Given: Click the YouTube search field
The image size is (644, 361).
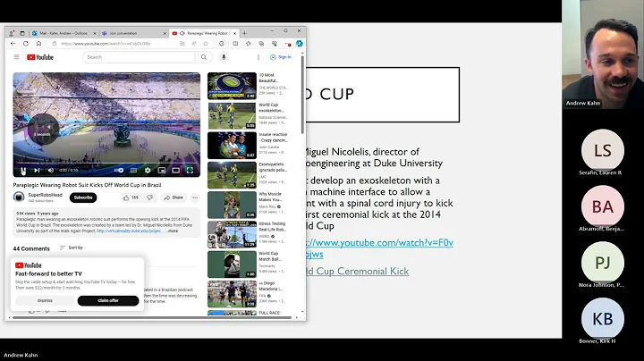Looking at the screenshot, I should click(139, 57).
